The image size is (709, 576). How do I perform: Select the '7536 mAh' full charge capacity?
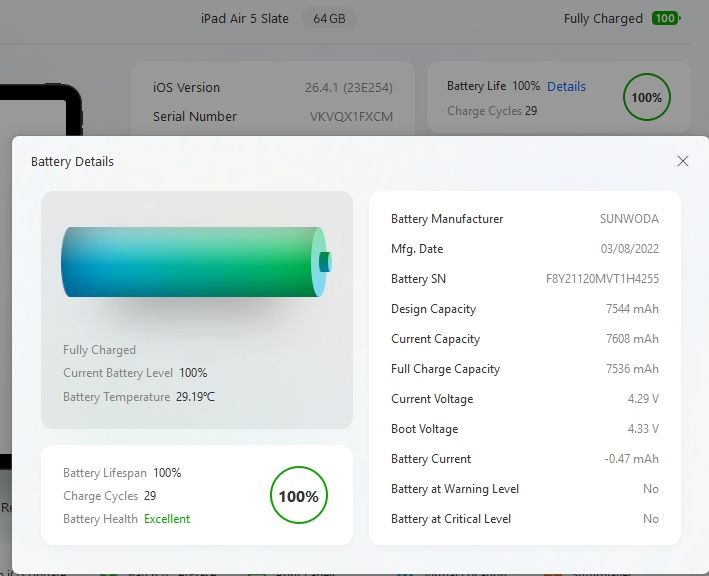tap(632, 368)
